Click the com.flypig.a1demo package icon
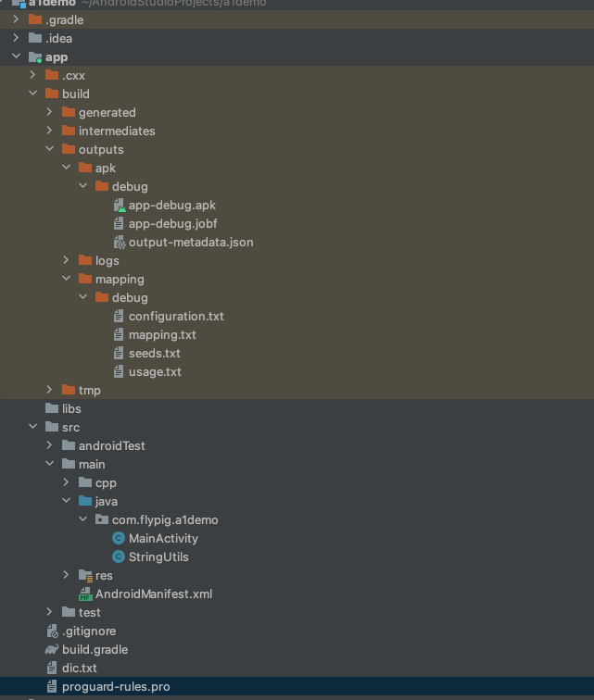This screenshot has height=700, width=594. [102, 520]
